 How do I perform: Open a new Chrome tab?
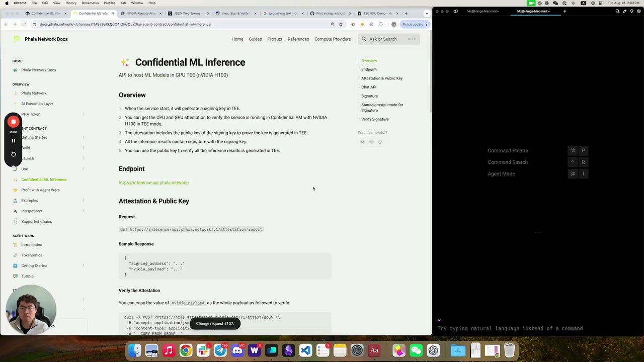(x=406, y=14)
